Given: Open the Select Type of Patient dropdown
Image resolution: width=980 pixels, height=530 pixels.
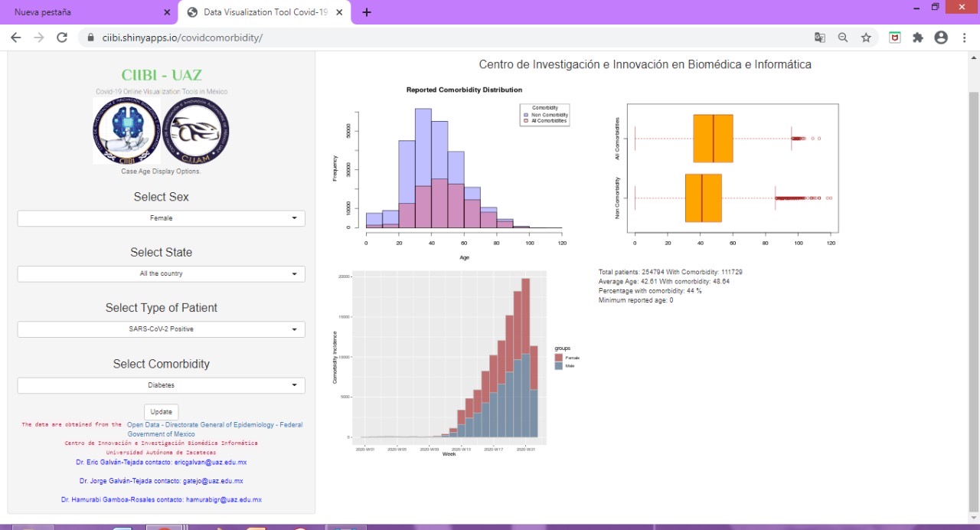Looking at the screenshot, I should 161,329.
